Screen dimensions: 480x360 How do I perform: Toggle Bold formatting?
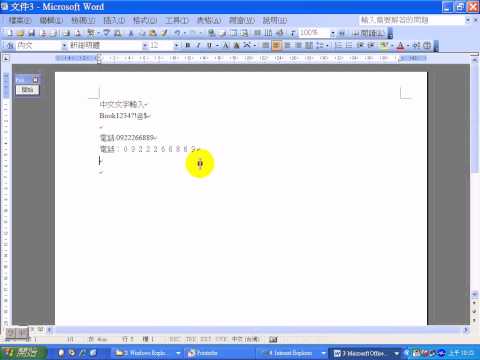(188, 45)
